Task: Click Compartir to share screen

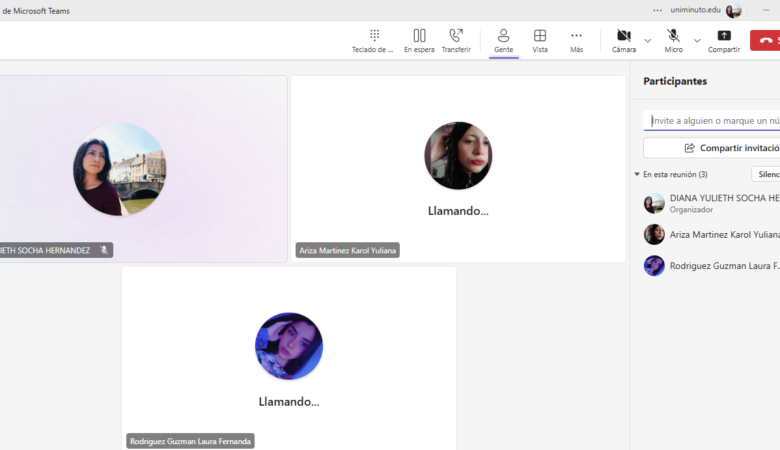Action: 724,40
